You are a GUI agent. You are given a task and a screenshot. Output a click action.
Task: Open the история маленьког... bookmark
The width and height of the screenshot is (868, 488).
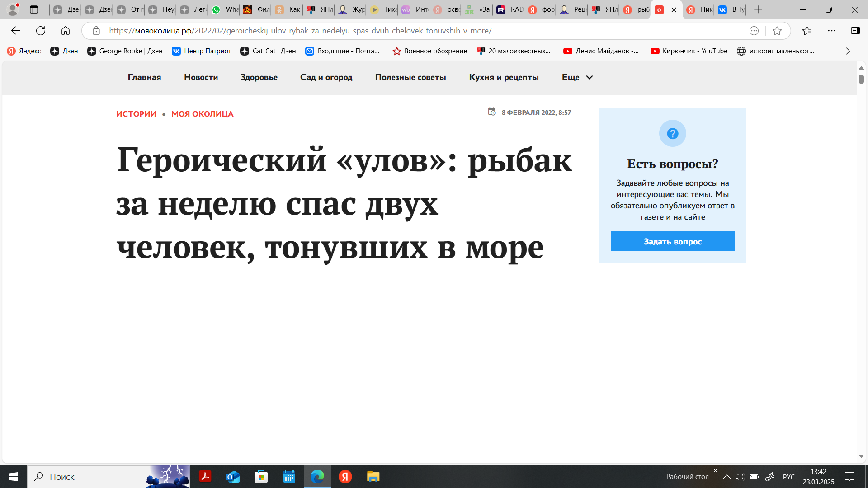click(x=776, y=51)
